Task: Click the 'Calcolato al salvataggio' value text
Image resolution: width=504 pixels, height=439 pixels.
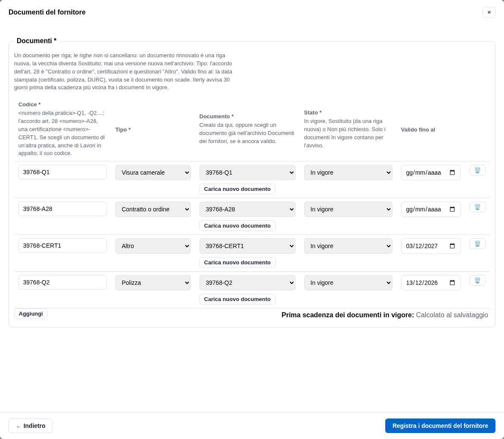Action: click(x=452, y=315)
